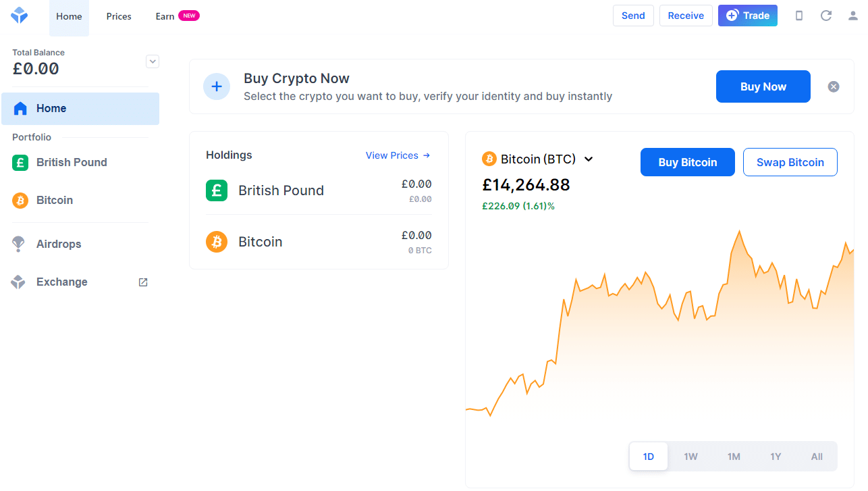Open the user account profile icon
The width and height of the screenshot is (868, 491).
(853, 16)
